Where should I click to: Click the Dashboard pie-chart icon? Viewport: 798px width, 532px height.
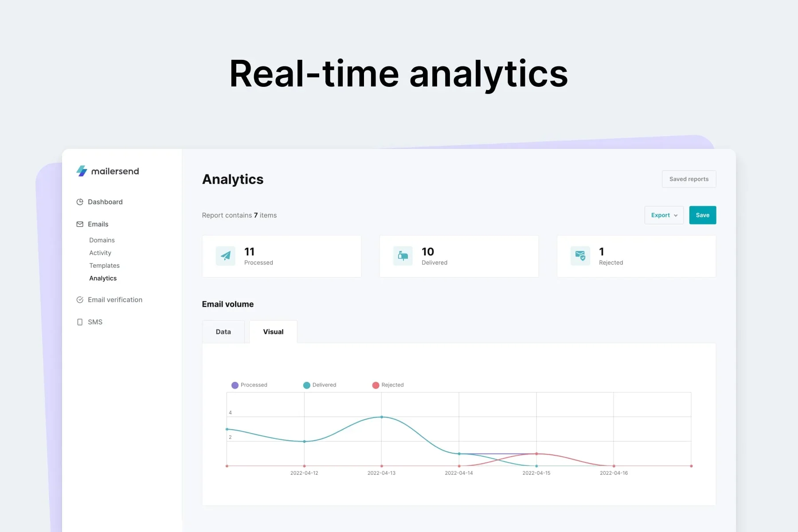coord(80,202)
